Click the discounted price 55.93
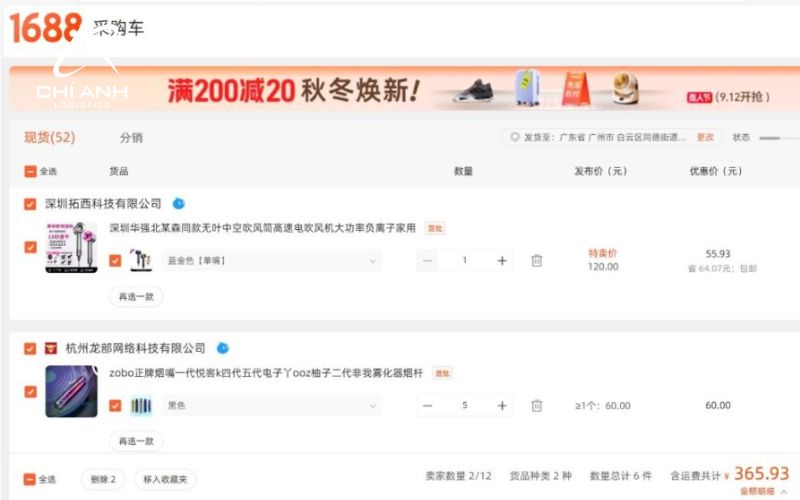 coord(718,254)
